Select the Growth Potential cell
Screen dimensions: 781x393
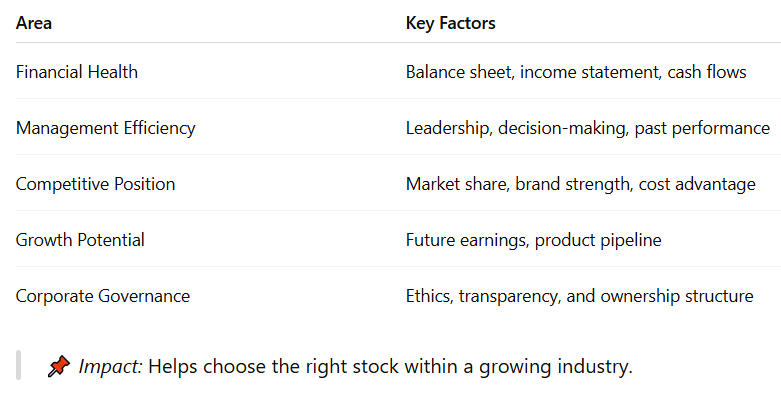[x=80, y=240]
